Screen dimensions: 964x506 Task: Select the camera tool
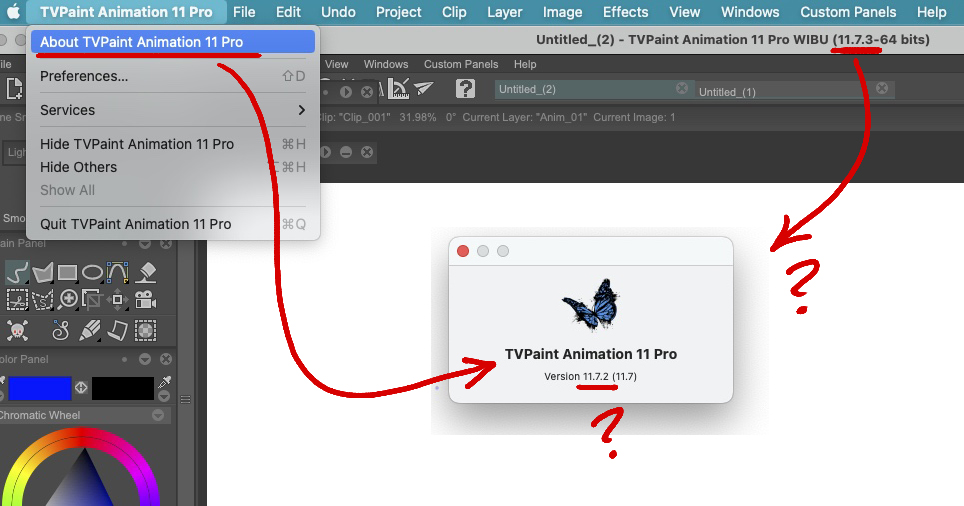[146, 300]
